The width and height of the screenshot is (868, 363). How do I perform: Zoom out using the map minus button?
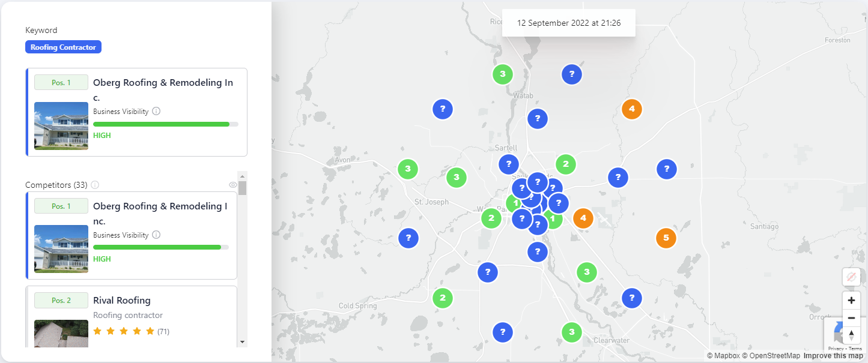[x=851, y=317]
